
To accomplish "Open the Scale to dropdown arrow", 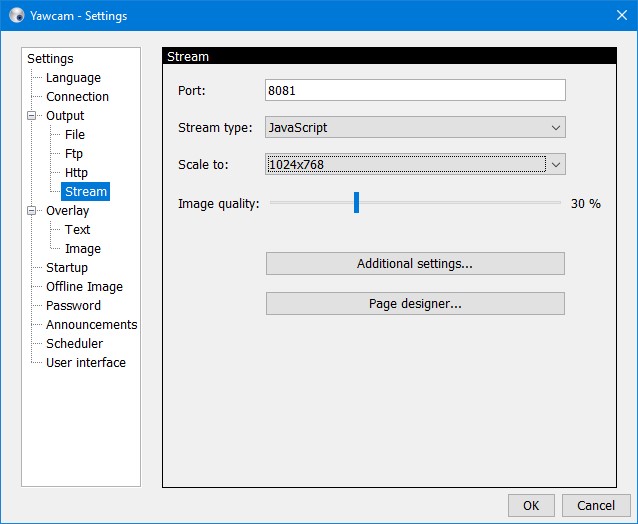I will tap(556, 164).
